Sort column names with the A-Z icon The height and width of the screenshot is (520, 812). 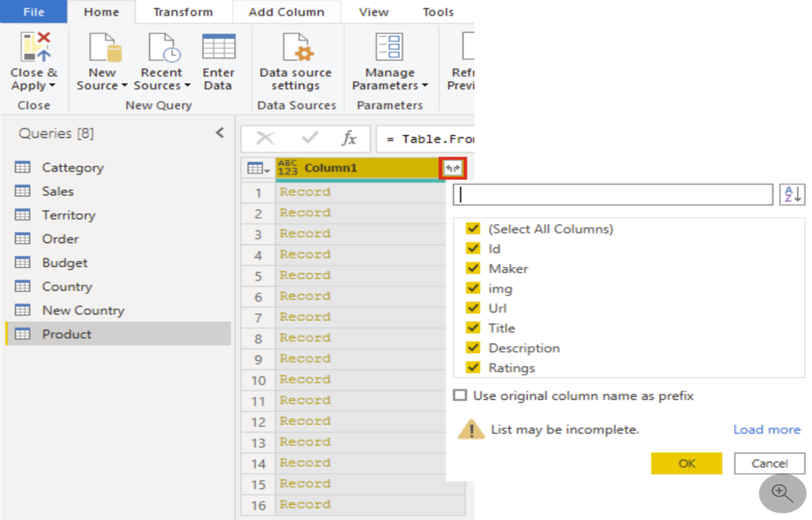click(x=793, y=195)
